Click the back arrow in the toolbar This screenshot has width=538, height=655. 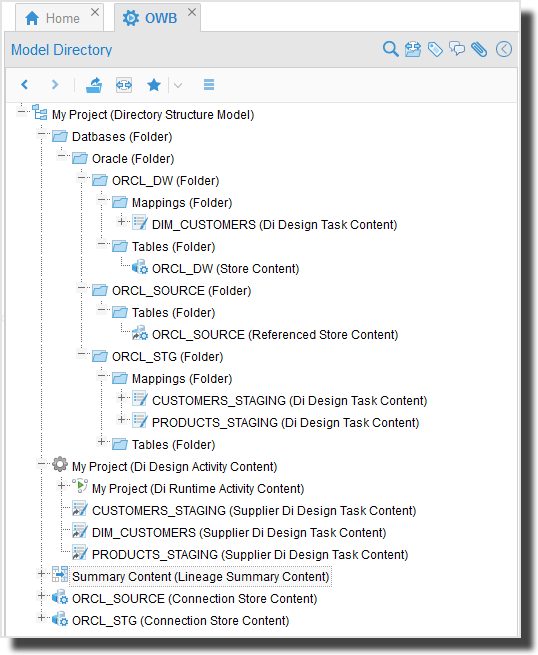click(x=25, y=85)
